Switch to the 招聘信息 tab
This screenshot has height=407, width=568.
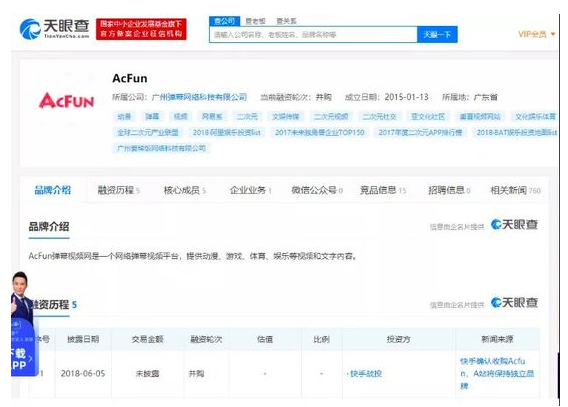tap(449, 190)
